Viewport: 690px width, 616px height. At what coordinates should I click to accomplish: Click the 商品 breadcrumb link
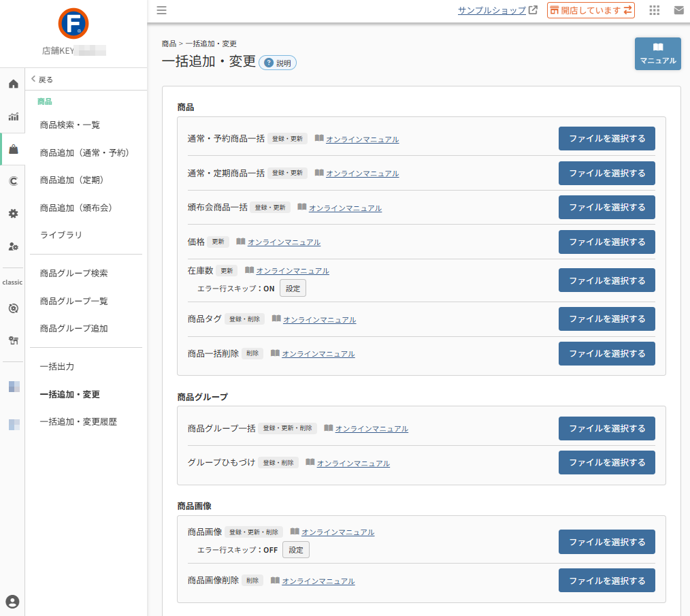pyautogui.click(x=169, y=44)
